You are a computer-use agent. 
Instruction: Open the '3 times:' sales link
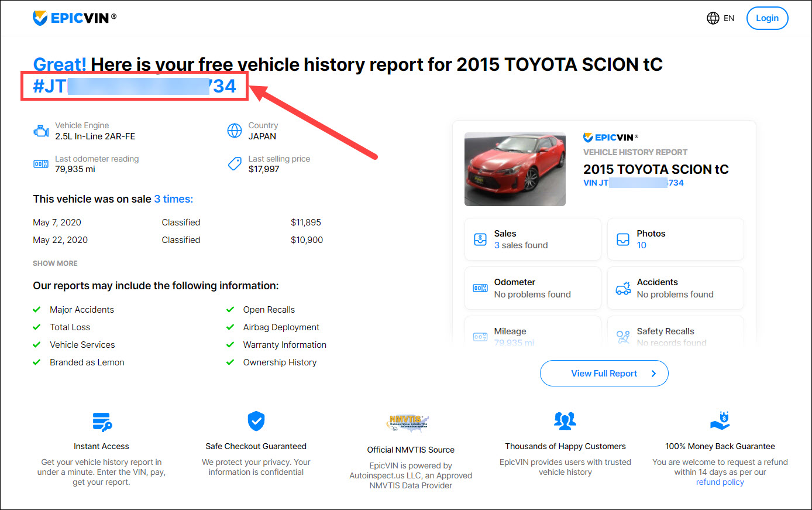pyautogui.click(x=174, y=199)
